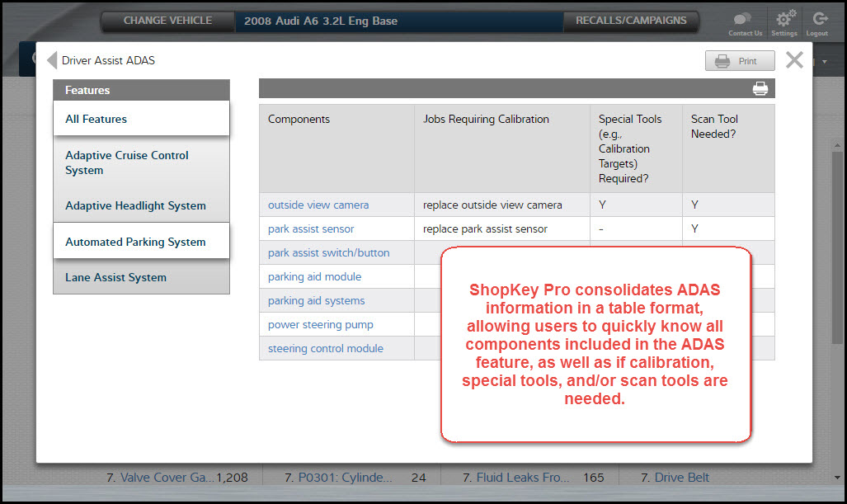
Task: Click the Logout icon
Action: (820, 20)
